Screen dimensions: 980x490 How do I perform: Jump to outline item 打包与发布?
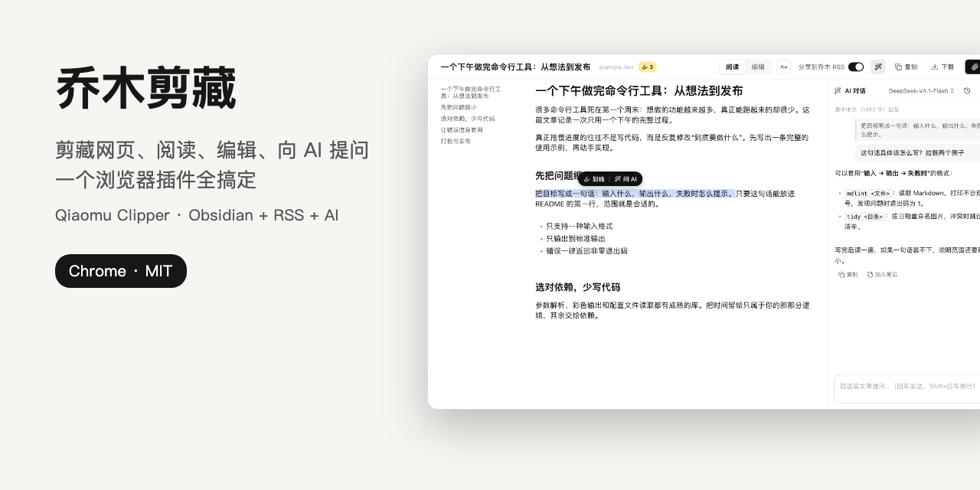(x=456, y=142)
